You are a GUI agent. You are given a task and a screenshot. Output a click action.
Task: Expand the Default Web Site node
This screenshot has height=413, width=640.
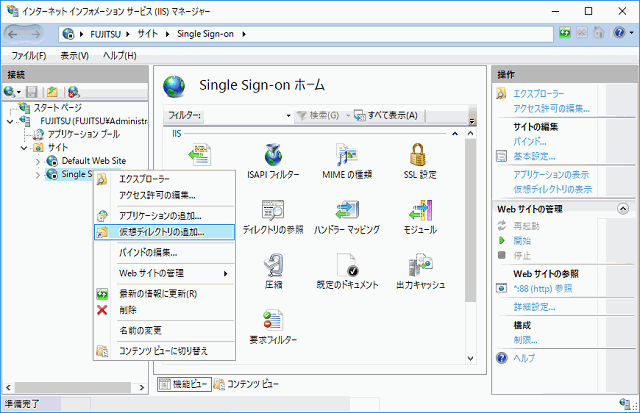pyautogui.click(x=38, y=162)
